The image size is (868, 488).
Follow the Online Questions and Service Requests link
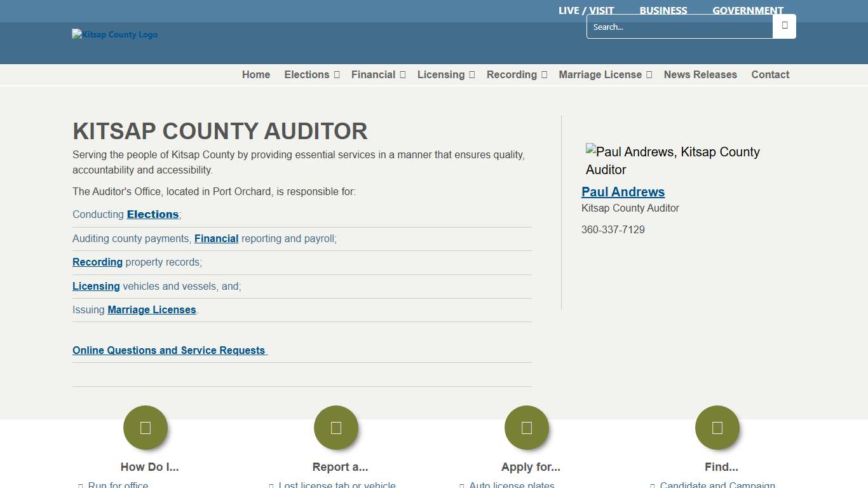pos(169,350)
